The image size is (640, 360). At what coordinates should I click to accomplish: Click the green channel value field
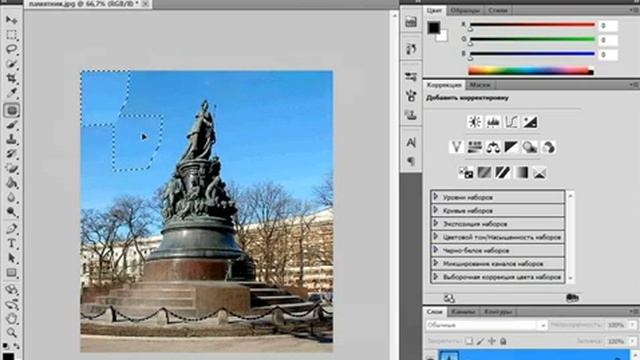(x=608, y=40)
